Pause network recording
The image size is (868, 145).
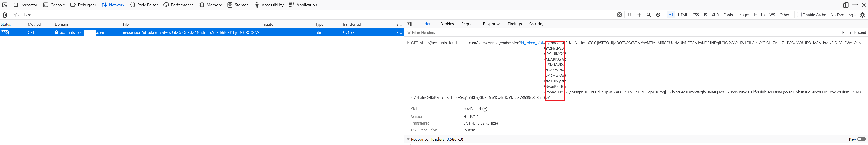pyautogui.click(x=629, y=15)
